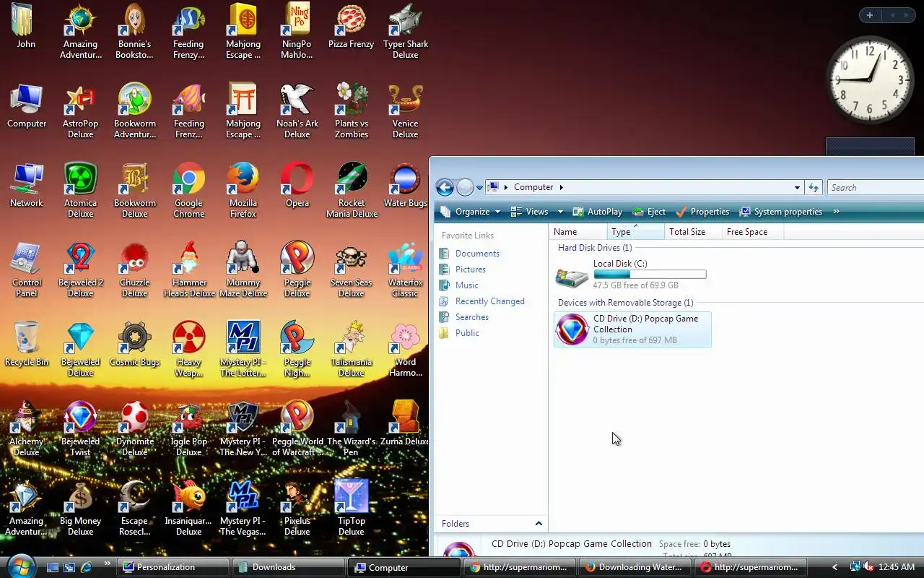This screenshot has height=578, width=924.
Task: Collapse the Hard Disk Drives group
Action: 595,248
